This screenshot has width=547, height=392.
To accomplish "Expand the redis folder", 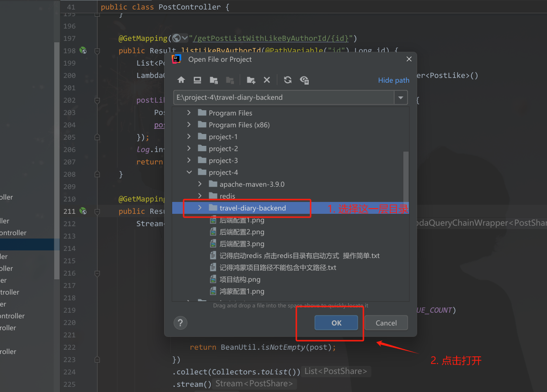I will 200,195.
